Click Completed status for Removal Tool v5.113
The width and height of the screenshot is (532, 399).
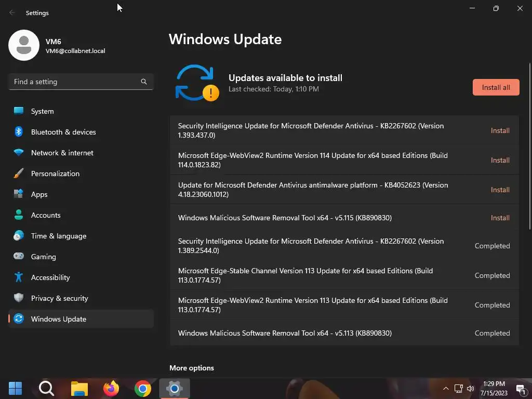click(492, 333)
